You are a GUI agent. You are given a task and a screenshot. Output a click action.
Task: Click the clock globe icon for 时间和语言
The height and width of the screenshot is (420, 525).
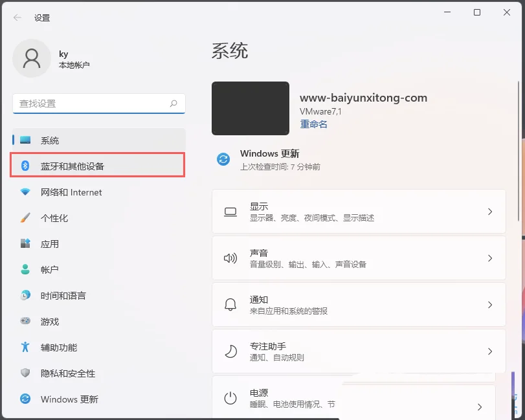point(25,295)
